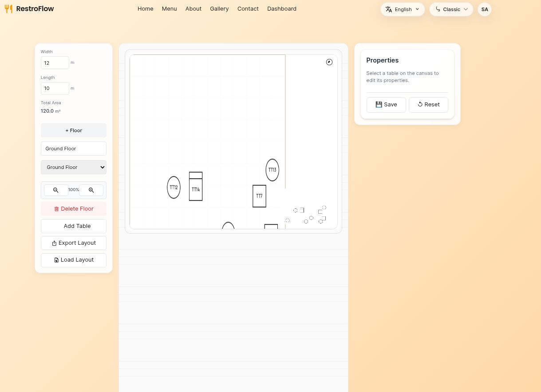541x392 pixels.
Task: Open the SA user avatar
Action: (484, 9)
